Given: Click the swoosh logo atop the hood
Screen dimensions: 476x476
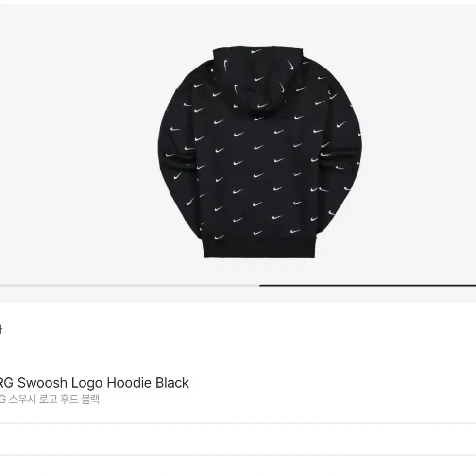Looking at the screenshot, I should [255, 51].
